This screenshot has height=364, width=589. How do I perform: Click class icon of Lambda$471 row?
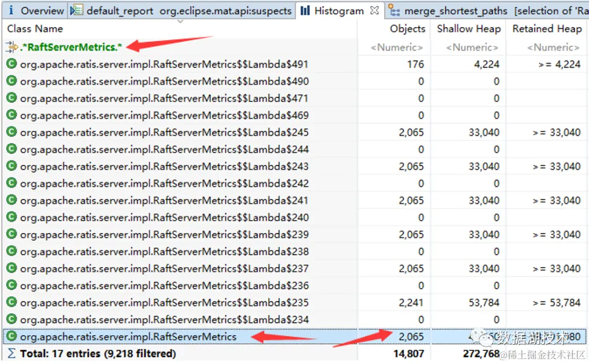[x=11, y=98]
